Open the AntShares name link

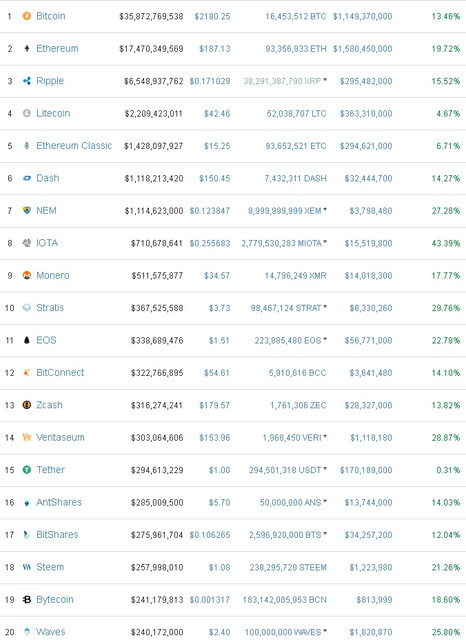pyautogui.click(x=59, y=502)
